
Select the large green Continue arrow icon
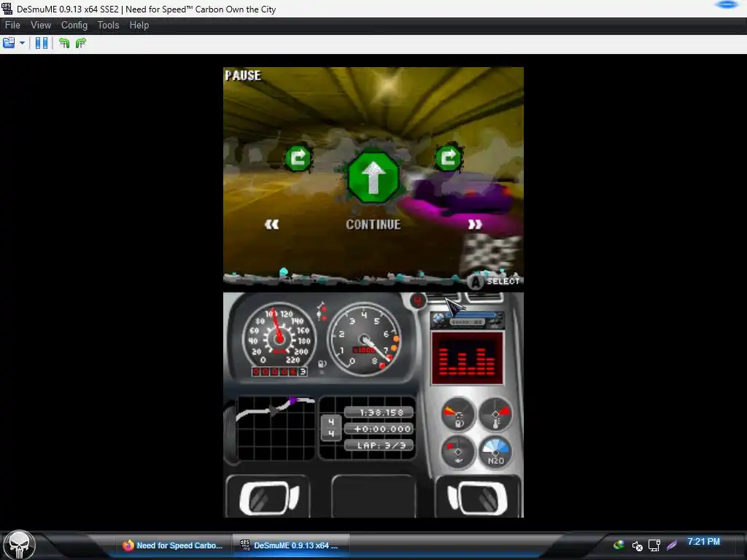(373, 178)
